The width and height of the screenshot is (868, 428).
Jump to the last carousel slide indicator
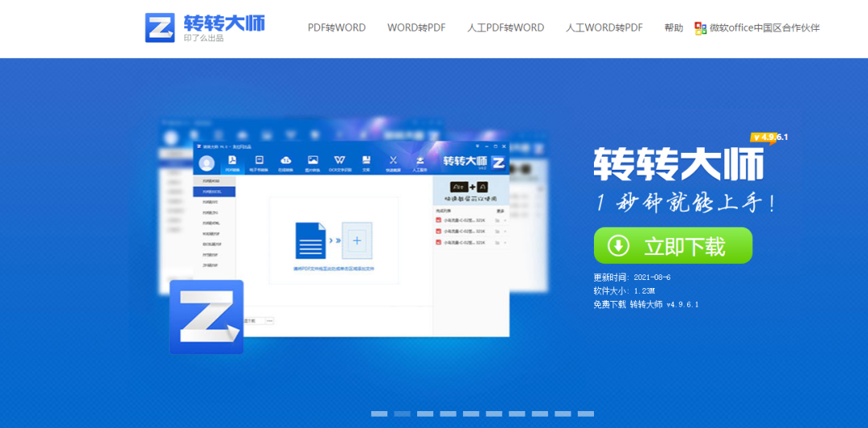click(586, 414)
